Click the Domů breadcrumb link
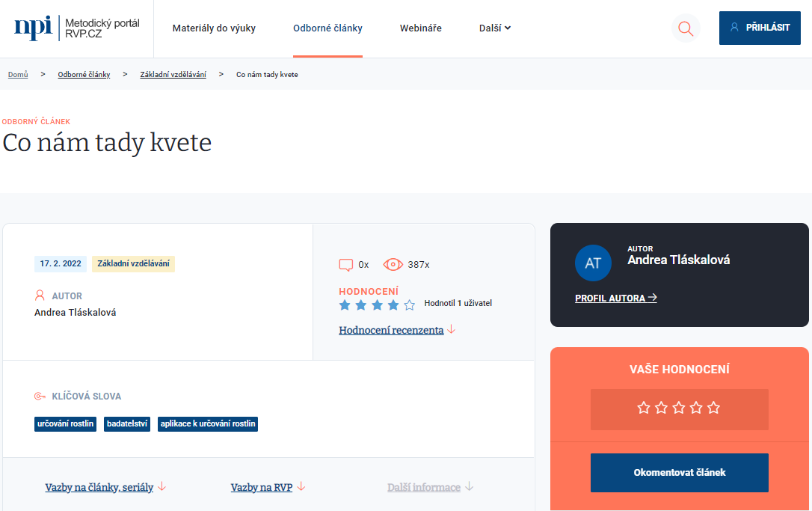Viewport: 812px width, 511px height. point(18,75)
